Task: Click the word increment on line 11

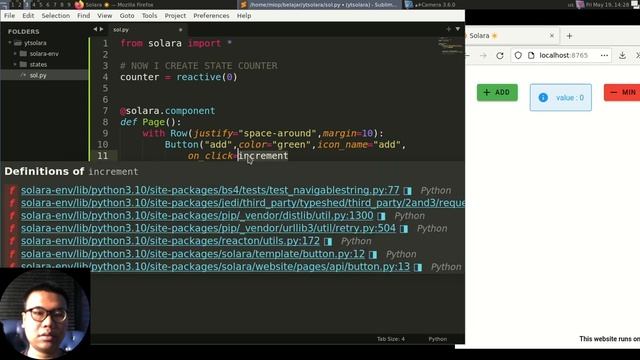Action: [263, 156]
